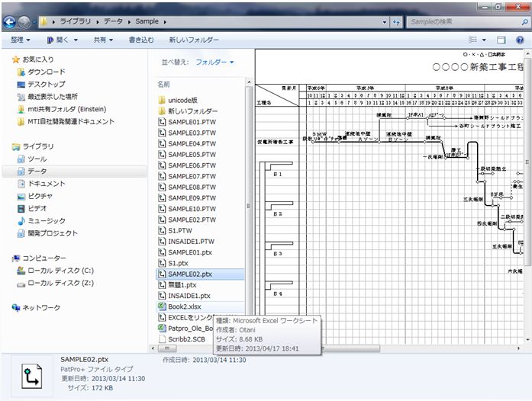Screen dimensions: 532x401
Task: Click the Back navigation arrow
Action: (x=9, y=22)
